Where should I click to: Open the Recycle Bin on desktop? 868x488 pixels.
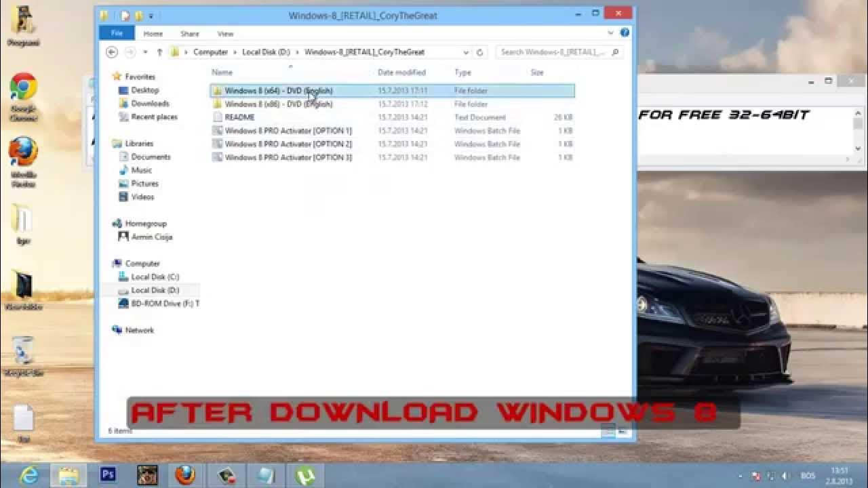23,356
